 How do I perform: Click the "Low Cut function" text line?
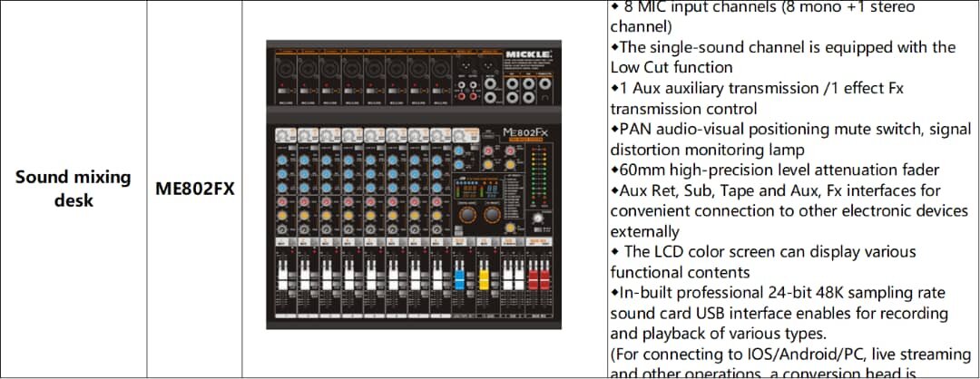[x=671, y=67]
